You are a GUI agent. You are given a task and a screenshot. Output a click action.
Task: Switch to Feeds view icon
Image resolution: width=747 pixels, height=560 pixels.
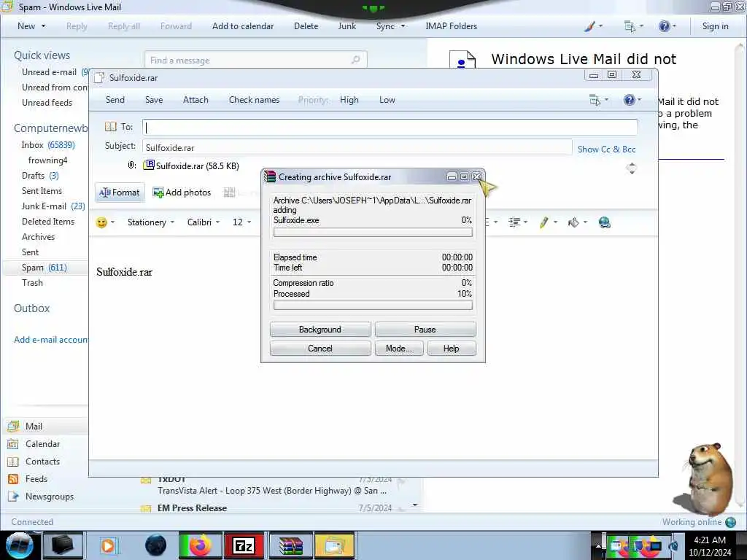(13, 479)
